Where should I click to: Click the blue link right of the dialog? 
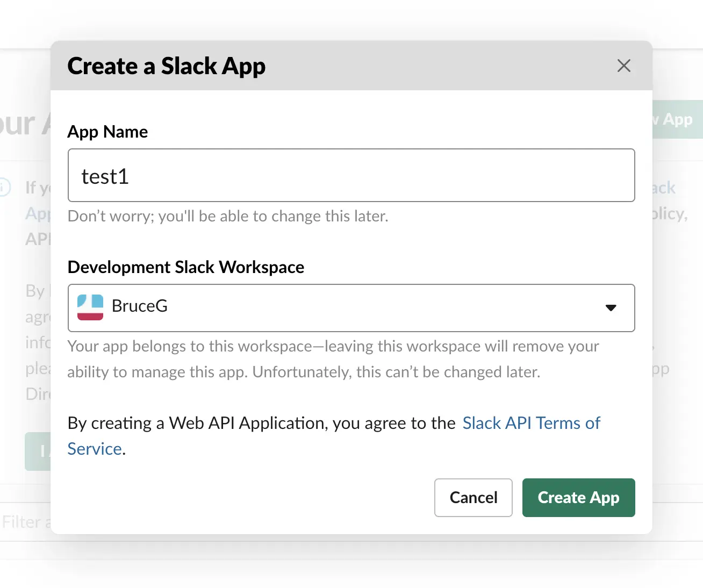(664, 188)
